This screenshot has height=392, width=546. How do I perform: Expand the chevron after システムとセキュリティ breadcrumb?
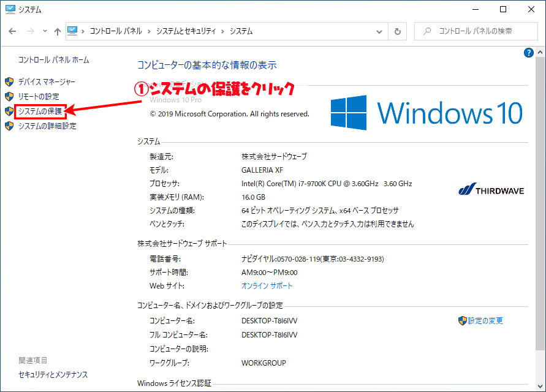[x=223, y=31]
